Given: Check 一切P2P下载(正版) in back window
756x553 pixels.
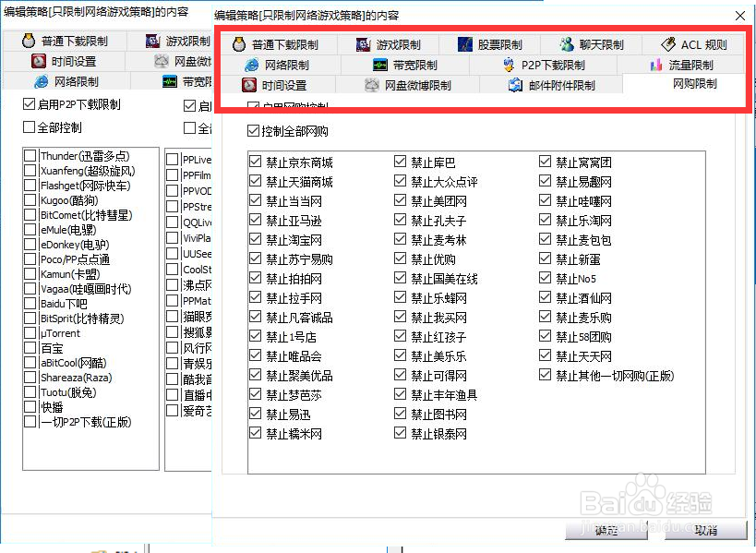Looking at the screenshot, I should 30,422.
